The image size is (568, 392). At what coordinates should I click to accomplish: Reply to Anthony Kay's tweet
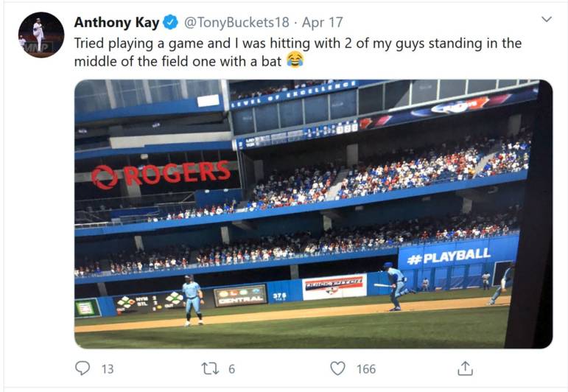point(83,368)
